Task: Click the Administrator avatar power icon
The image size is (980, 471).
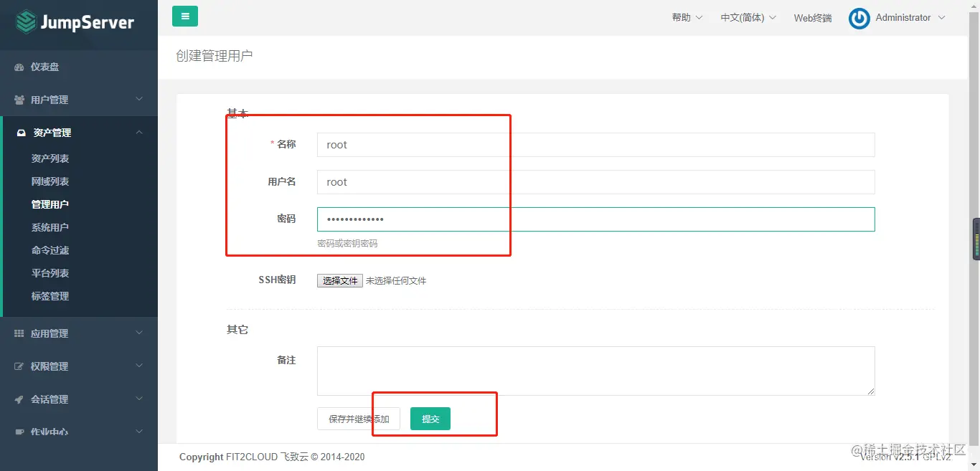Action: [859, 19]
